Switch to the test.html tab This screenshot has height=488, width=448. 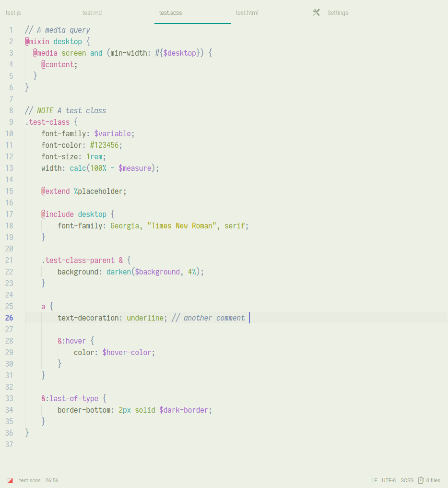247,13
